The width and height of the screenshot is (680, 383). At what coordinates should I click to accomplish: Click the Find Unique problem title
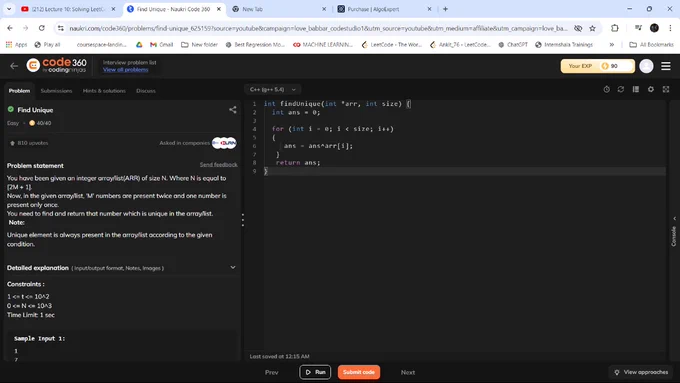pyautogui.click(x=35, y=110)
